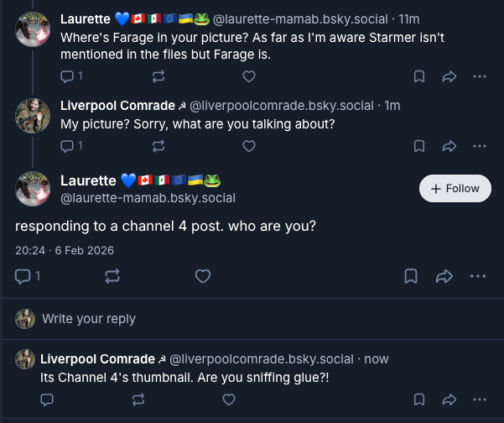Viewport: 504px width, 423px height.
Task: Click the 'Write your reply' field
Action: coord(88,319)
